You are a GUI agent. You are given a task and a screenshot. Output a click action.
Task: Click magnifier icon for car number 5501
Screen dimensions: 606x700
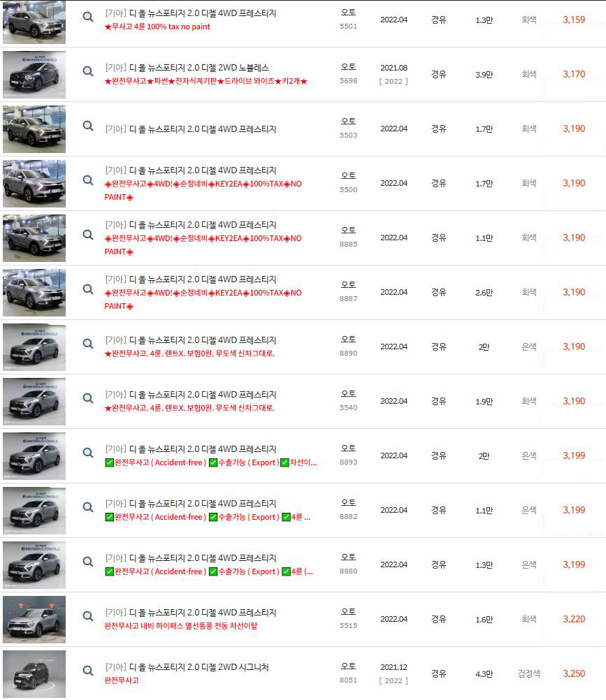tap(88, 17)
